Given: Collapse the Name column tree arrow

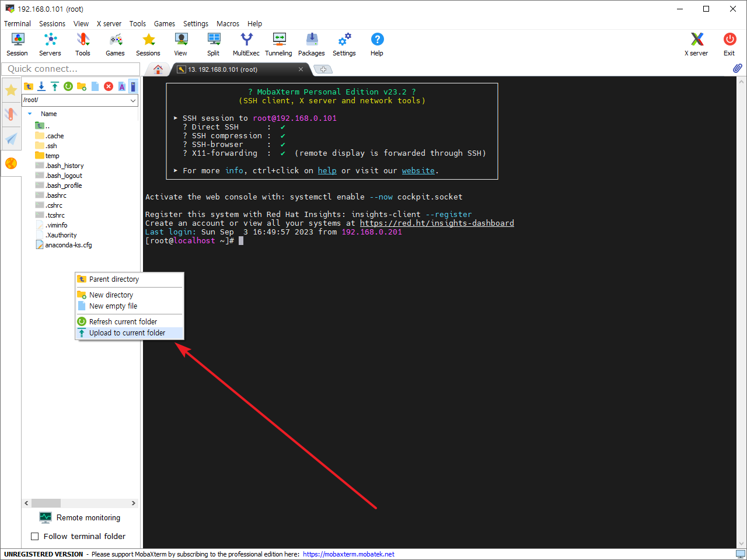Looking at the screenshot, I should pyautogui.click(x=30, y=114).
